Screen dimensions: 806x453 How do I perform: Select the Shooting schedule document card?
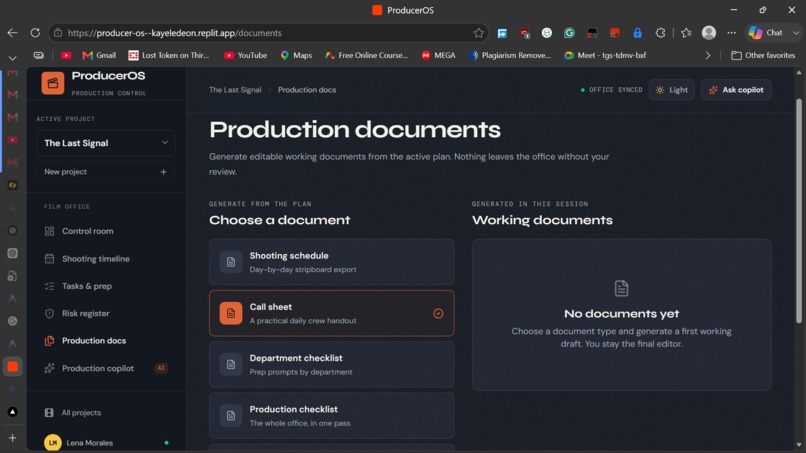332,262
